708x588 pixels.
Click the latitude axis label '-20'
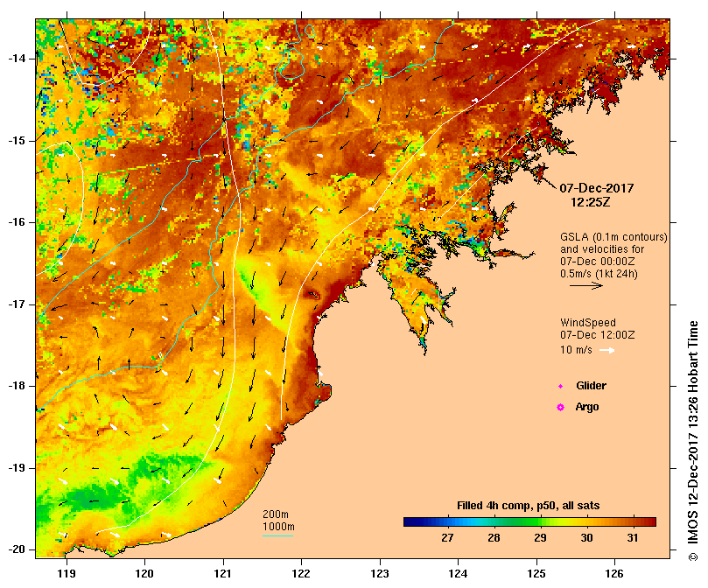tap(17, 549)
